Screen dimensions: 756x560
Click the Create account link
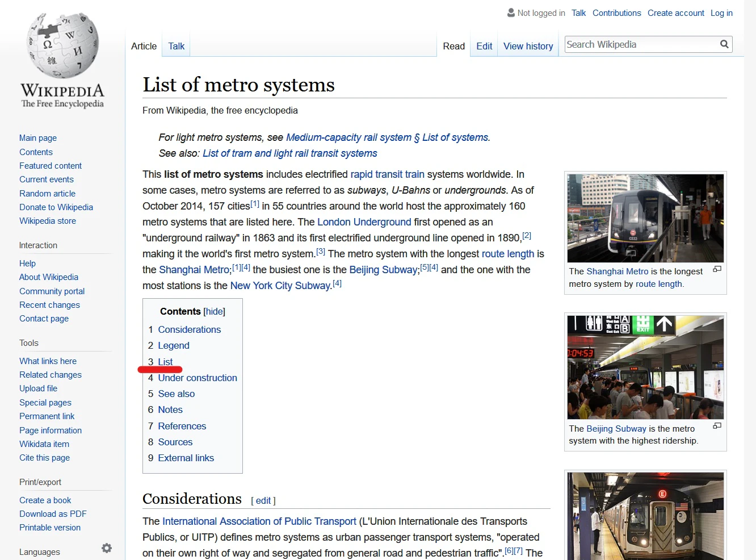pyautogui.click(x=676, y=13)
